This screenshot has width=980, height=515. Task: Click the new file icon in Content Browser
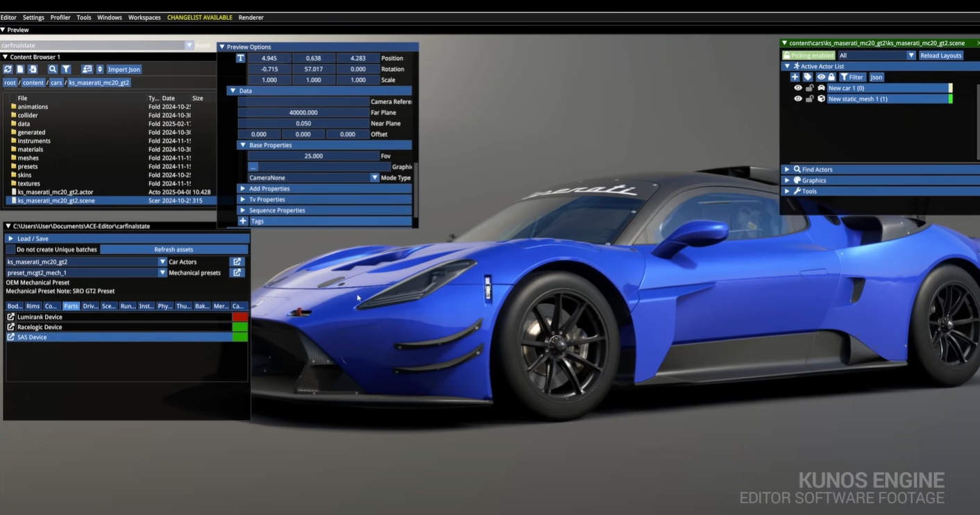point(20,69)
